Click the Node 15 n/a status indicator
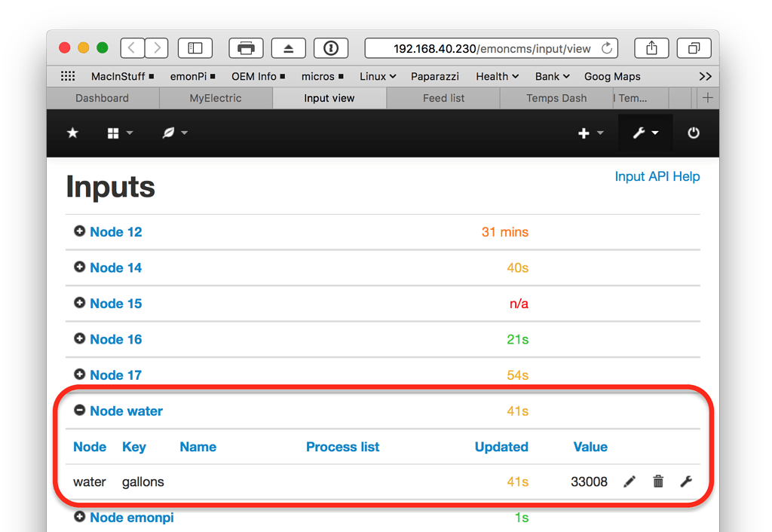Viewport: 772px width, 532px height. pyautogui.click(x=519, y=303)
